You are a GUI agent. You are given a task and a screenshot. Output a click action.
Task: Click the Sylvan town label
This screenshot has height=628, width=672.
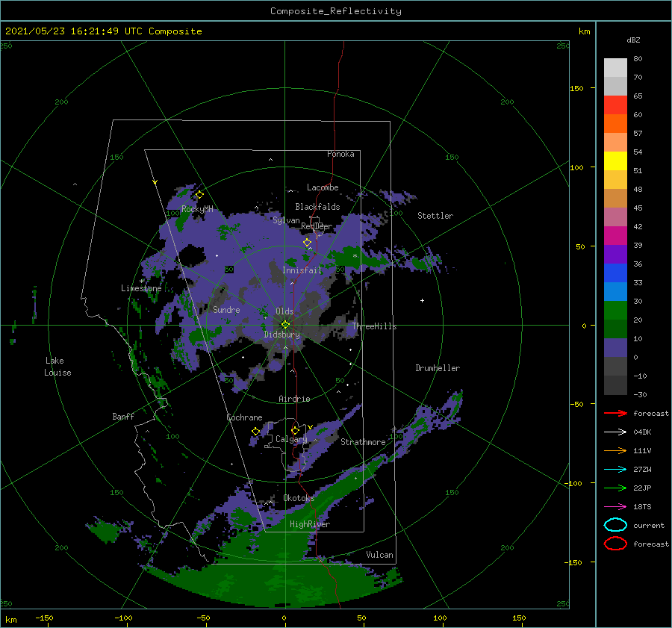[286, 220]
